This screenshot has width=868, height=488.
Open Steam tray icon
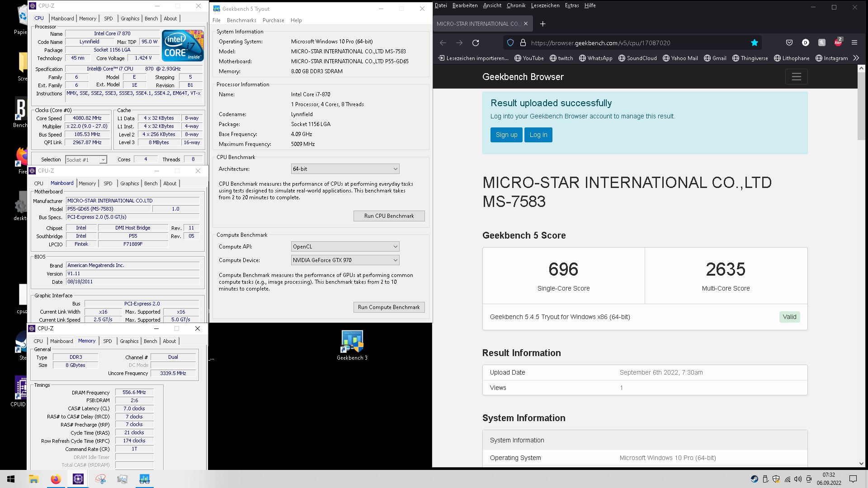click(754, 479)
